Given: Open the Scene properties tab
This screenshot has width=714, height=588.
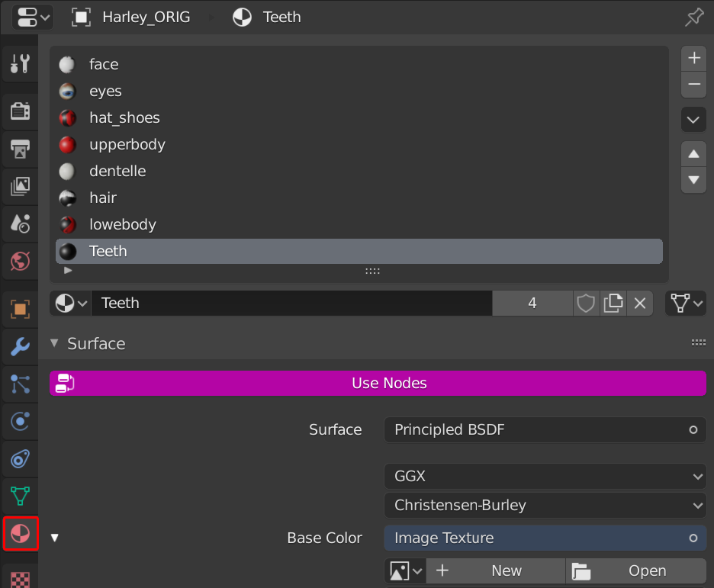Looking at the screenshot, I should 21,223.
